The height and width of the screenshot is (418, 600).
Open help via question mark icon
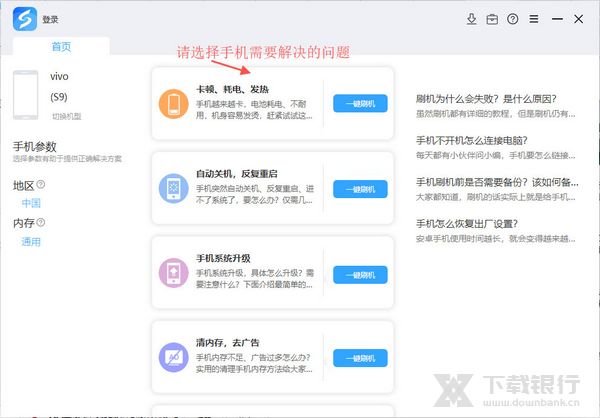[x=513, y=19]
